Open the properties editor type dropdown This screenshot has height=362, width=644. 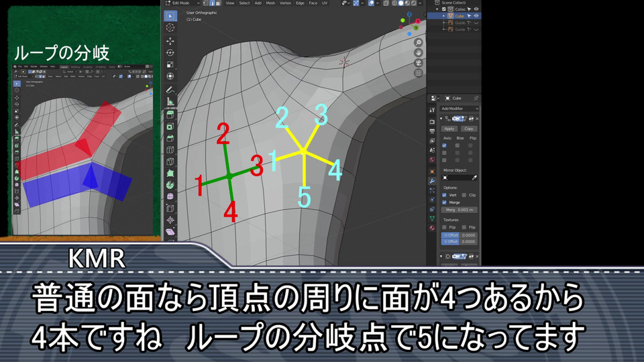click(435, 99)
